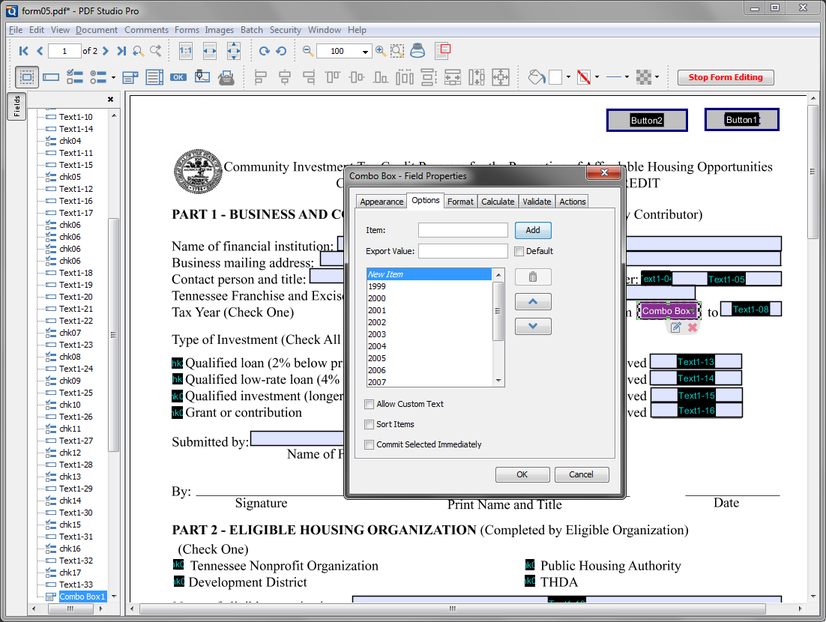This screenshot has height=622, width=826.
Task: Check the Default checkbox
Action: point(519,251)
